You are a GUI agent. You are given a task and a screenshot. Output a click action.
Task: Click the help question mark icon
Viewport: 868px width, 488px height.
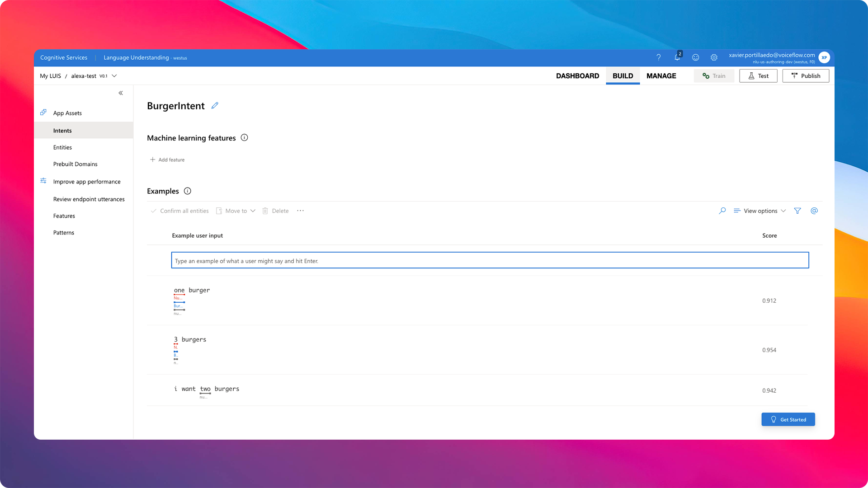[x=659, y=57]
